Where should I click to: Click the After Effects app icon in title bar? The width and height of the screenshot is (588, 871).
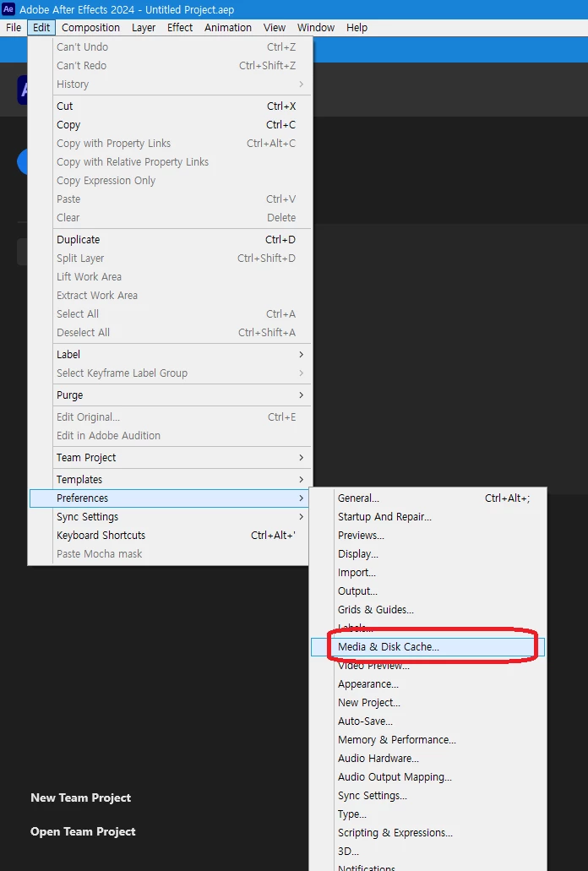[8, 9]
